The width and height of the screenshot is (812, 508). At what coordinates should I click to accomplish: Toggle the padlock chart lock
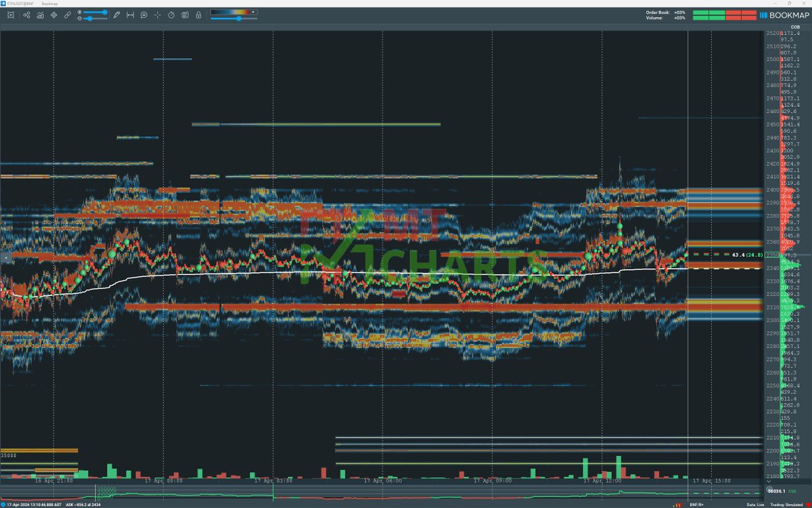[x=198, y=15]
